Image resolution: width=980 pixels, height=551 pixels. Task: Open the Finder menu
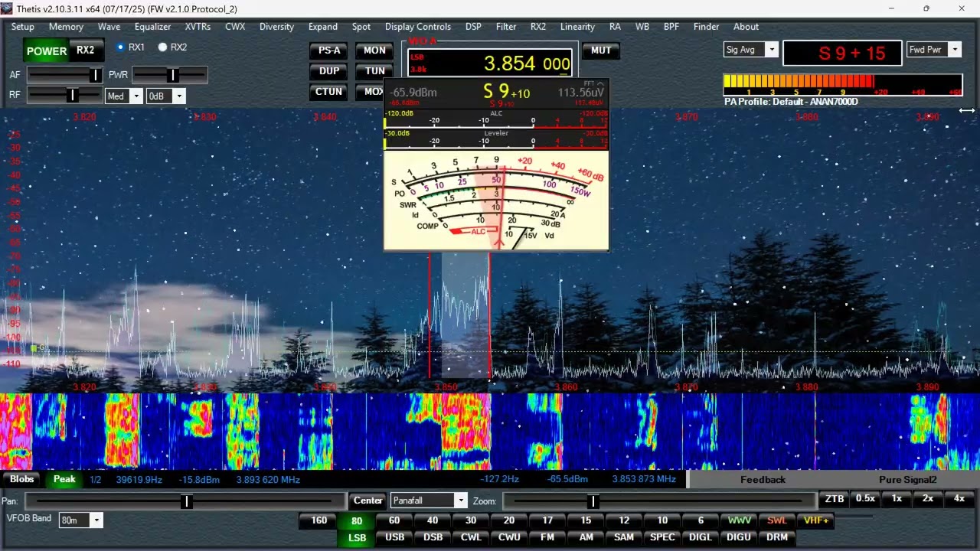pos(706,27)
